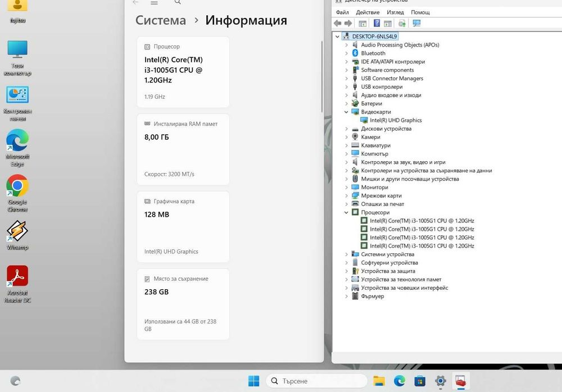Open the Инсталирана RAM памет card

183,149
